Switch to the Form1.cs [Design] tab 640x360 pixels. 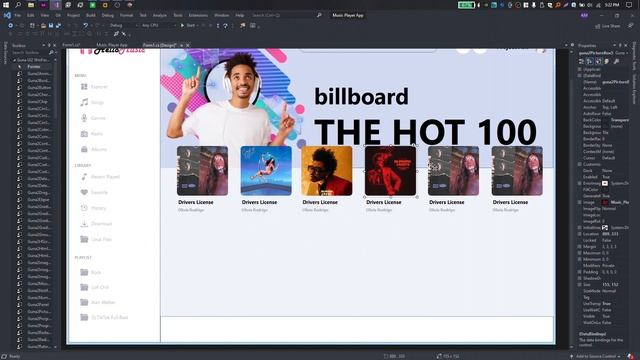[x=160, y=45]
